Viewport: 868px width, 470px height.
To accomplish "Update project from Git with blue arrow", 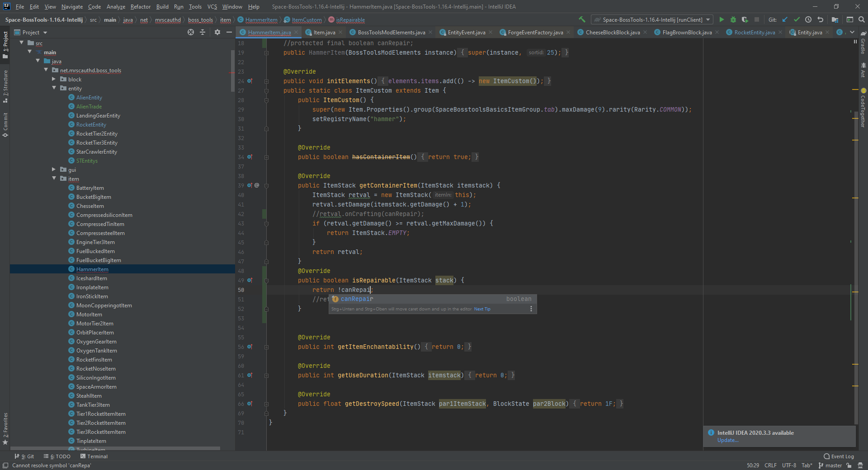I will (784, 20).
